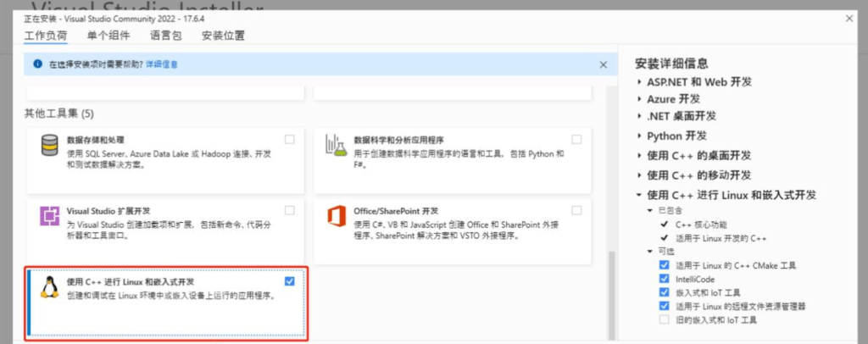Screen dimensions: 868x344
Task: Switch to the 单个组件 tab
Action: pos(108,36)
